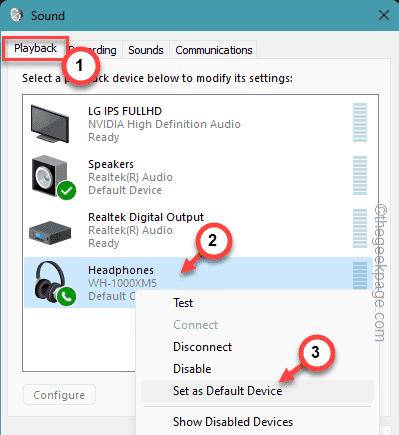Select the Headphones device name
Viewport: 399px width, 435px height.
(x=121, y=270)
